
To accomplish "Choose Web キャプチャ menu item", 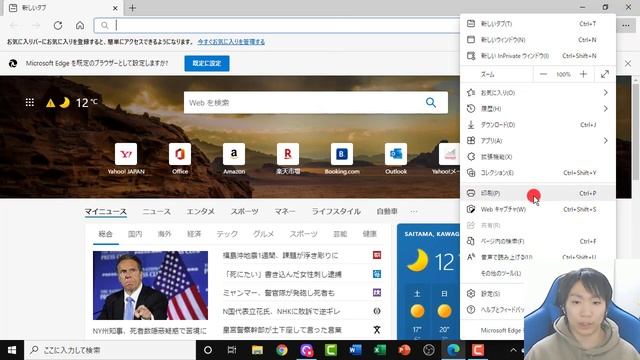I will click(x=538, y=209).
